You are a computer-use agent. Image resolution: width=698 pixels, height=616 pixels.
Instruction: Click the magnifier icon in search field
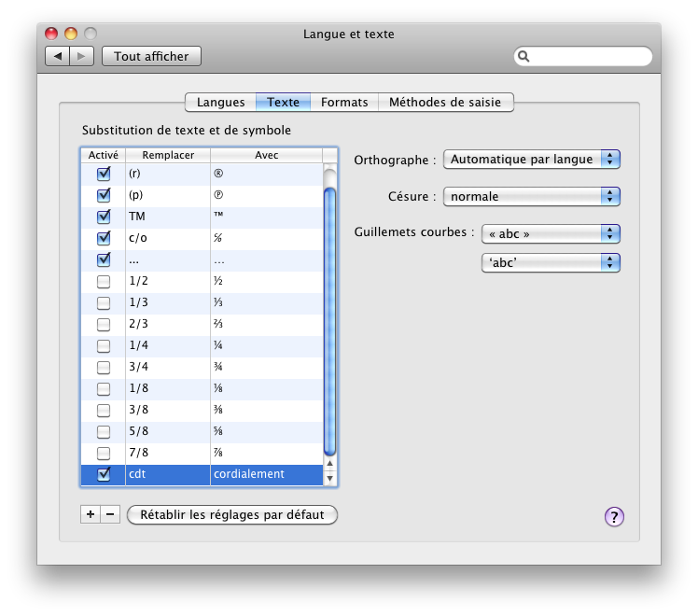[x=523, y=57]
